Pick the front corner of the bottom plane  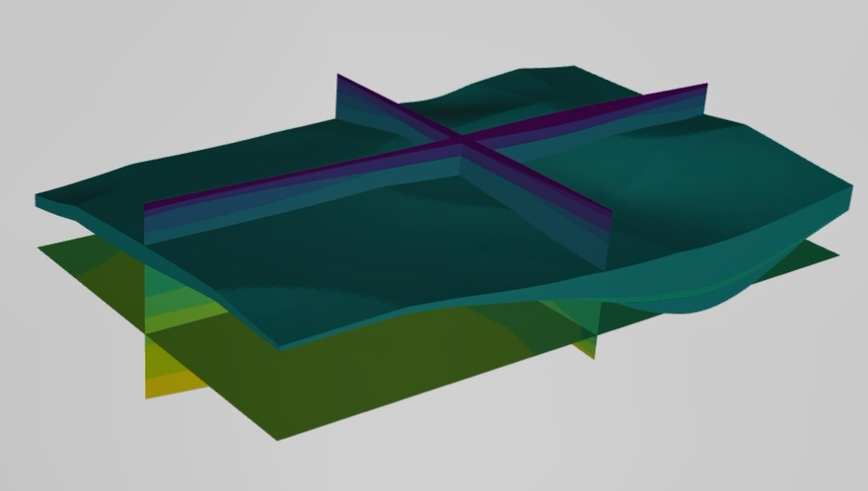[277, 437]
